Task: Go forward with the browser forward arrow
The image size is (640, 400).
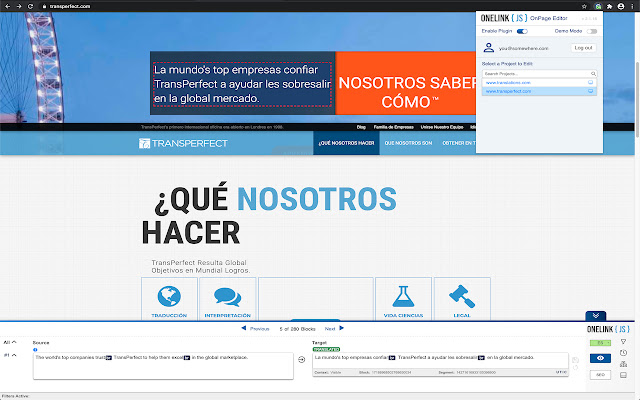Action: click(x=19, y=6)
